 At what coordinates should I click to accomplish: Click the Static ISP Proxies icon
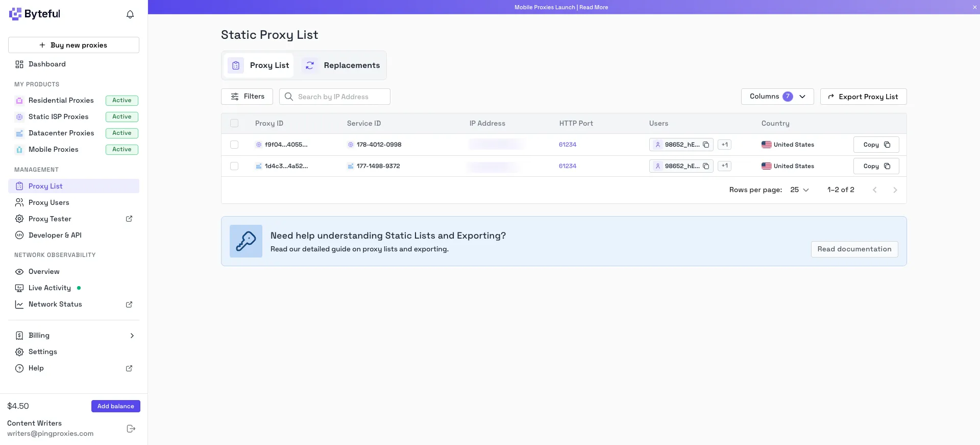[x=19, y=117]
